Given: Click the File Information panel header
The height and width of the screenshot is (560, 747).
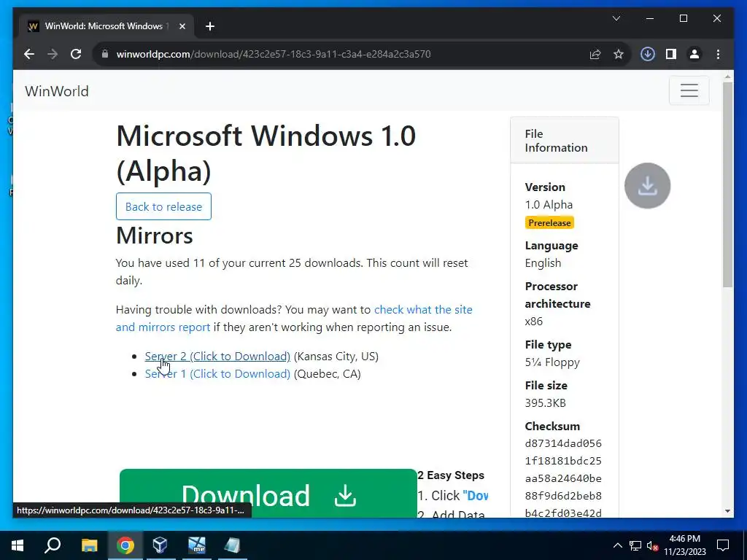Looking at the screenshot, I should pos(565,141).
